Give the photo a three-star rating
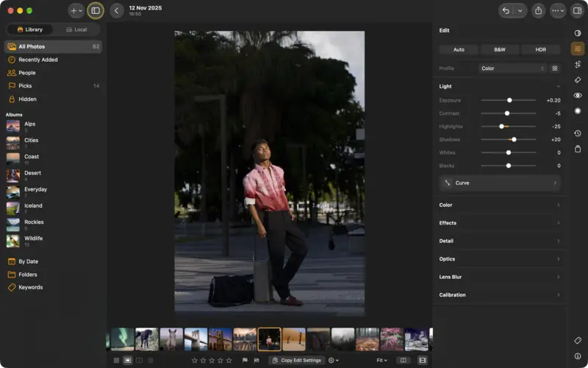588x368 pixels. (x=212, y=361)
